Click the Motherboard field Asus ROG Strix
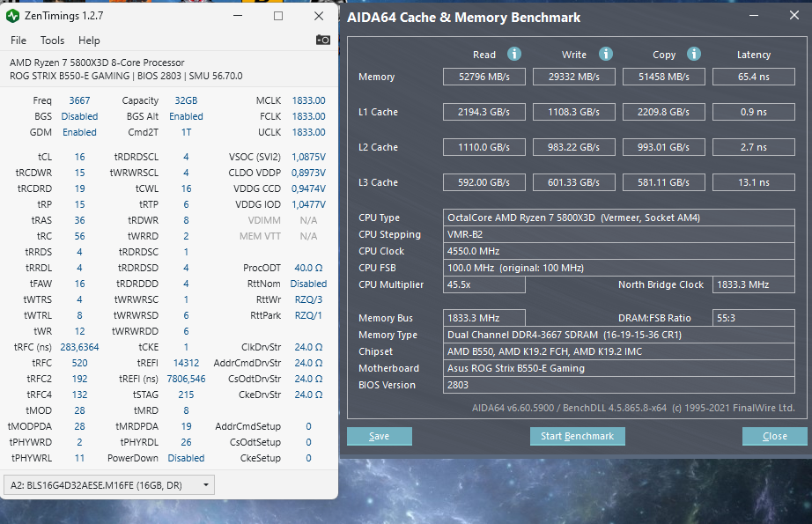 (619, 368)
